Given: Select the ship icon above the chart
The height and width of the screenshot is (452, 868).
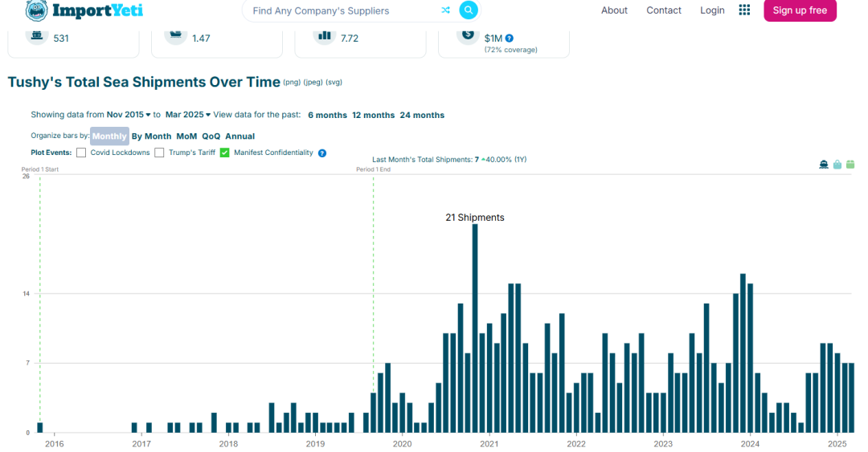Looking at the screenshot, I should 824,165.
